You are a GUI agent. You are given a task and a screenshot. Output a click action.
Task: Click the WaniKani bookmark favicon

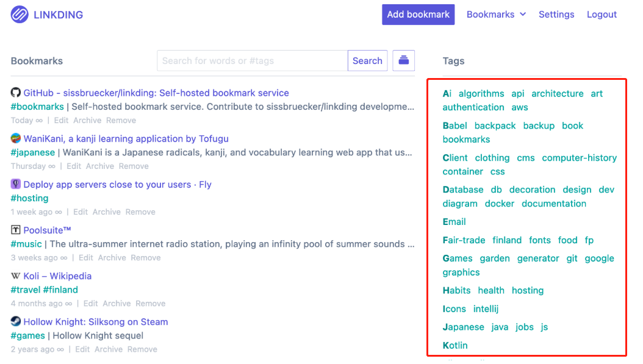(x=16, y=138)
